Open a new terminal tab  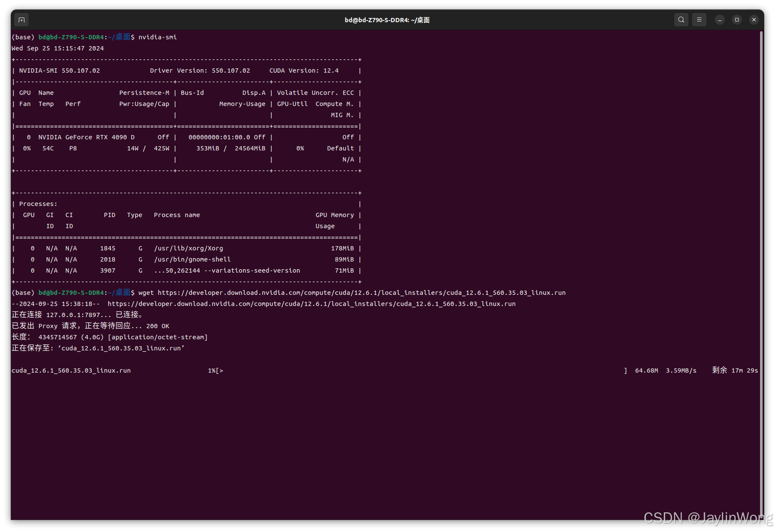22,20
